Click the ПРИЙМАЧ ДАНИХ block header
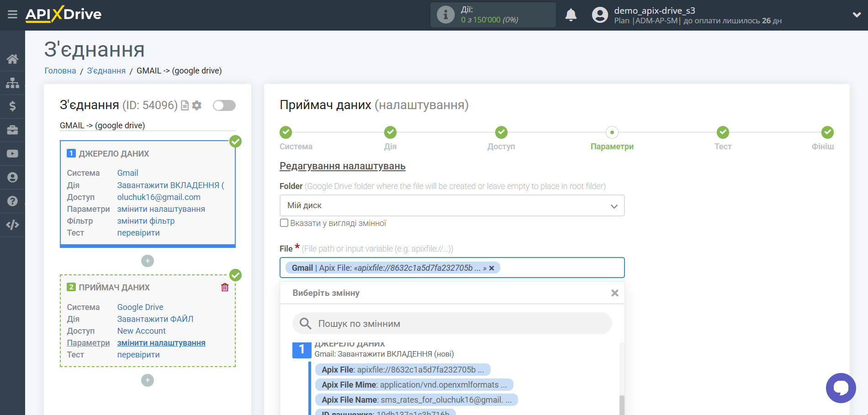Screen dimensions: 868x415 114,288
